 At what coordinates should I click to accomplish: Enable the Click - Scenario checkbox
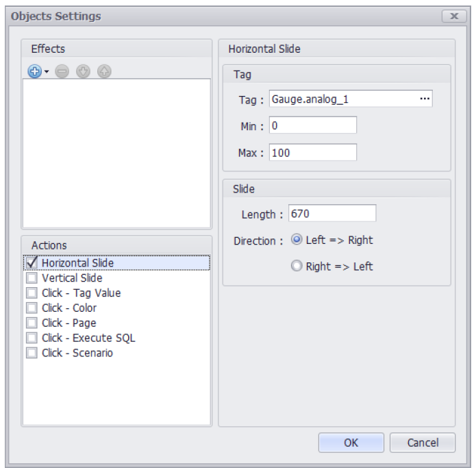click(x=32, y=353)
